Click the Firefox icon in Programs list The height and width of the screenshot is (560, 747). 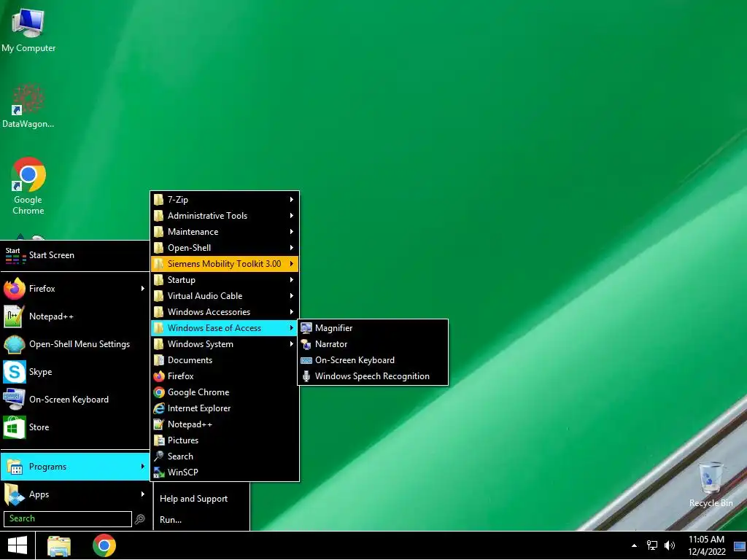point(159,376)
